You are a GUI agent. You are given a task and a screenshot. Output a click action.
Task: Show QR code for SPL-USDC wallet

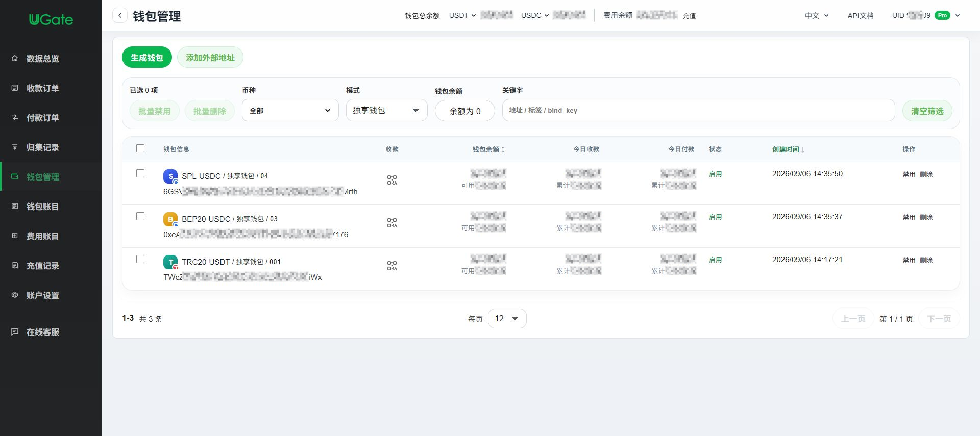pos(391,180)
